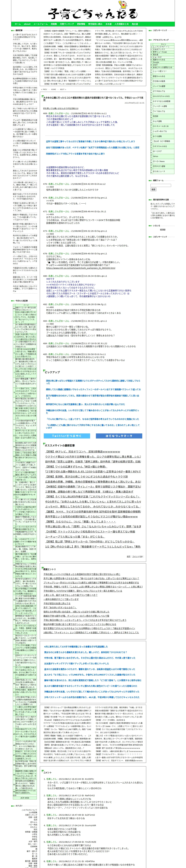186x868 pixels.
Task: Click the article title heading 大きめの公園に行ったら
Action: (x=93, y=99)
